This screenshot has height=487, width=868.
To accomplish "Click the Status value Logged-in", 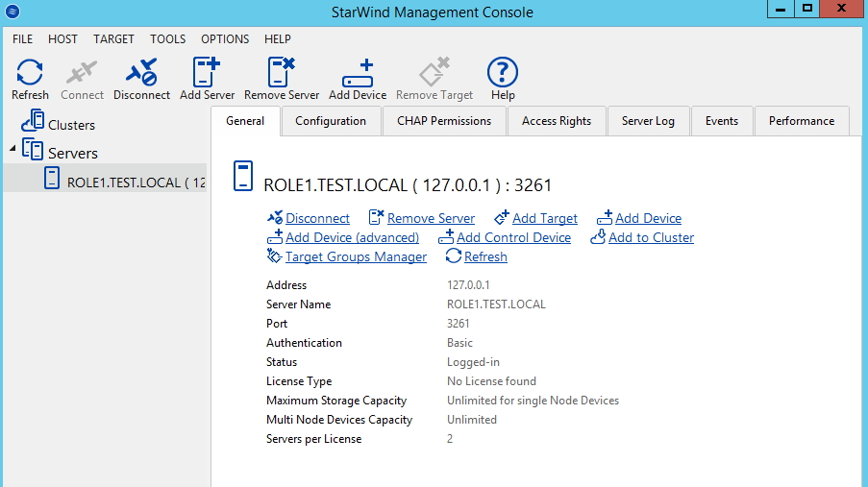I will [x=473, y=362].
